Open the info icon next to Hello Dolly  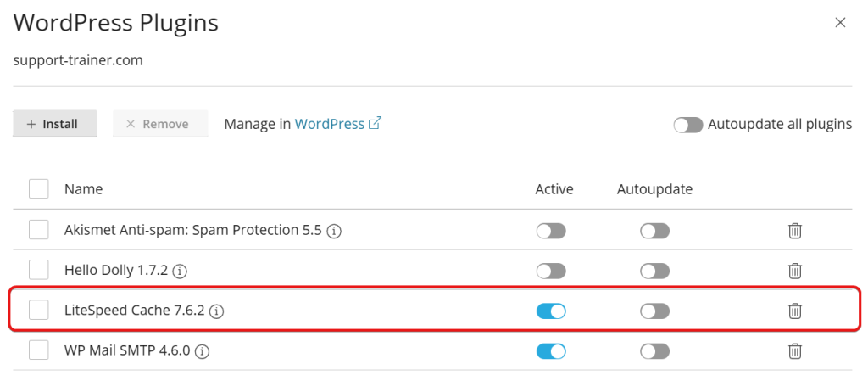click(x=180, y=272)
